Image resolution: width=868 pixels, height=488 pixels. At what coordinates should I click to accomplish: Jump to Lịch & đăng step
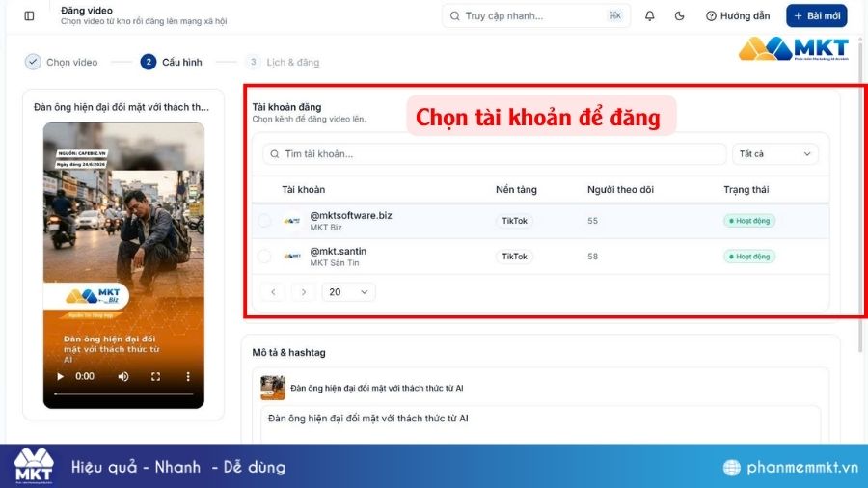click(283, 62)
